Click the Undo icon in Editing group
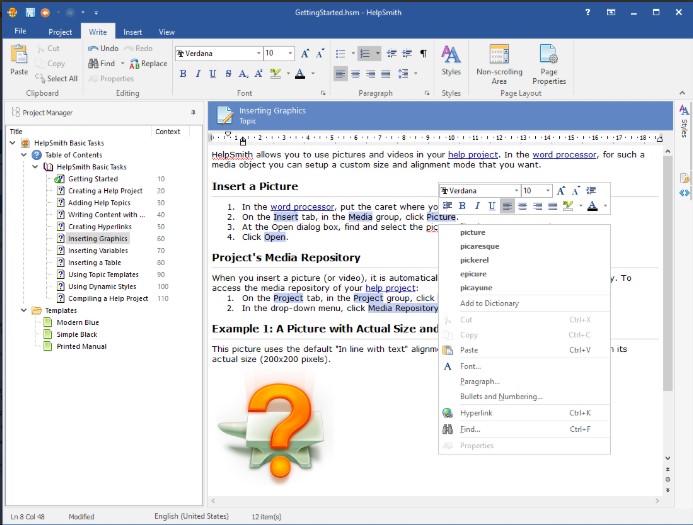Viewport: 693px width, 525px height. [x=93, y=48]
